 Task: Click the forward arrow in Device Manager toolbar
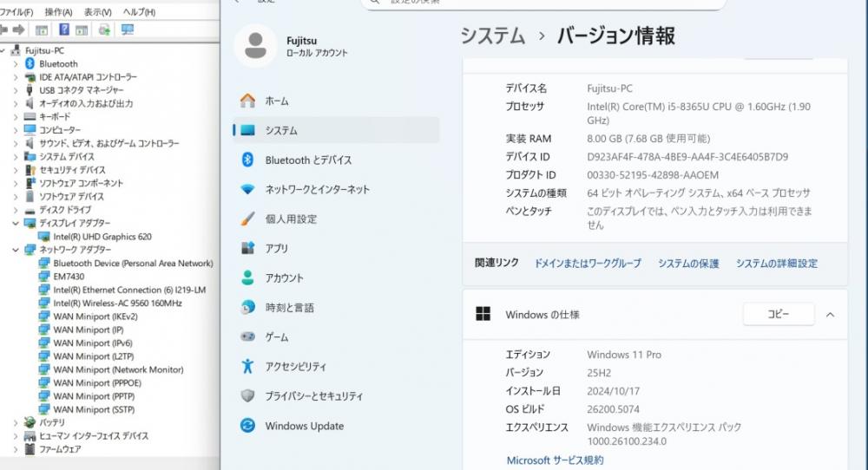pos(19,29)
